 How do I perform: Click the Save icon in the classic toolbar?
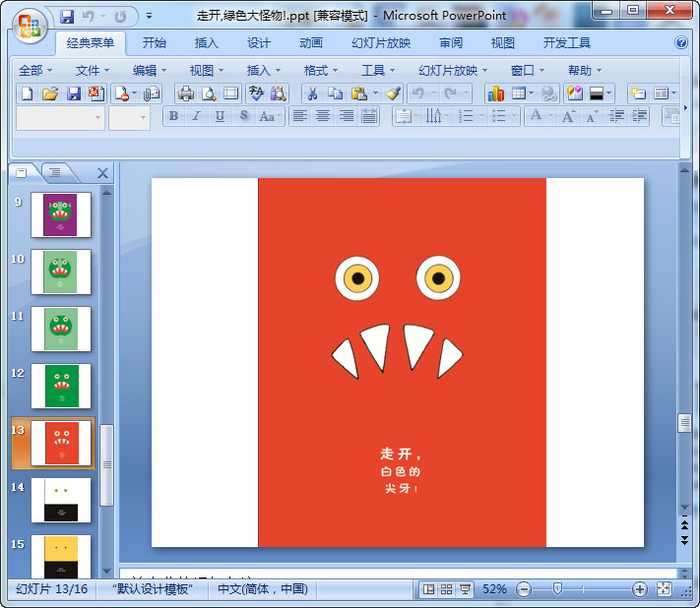pos(73,93)
